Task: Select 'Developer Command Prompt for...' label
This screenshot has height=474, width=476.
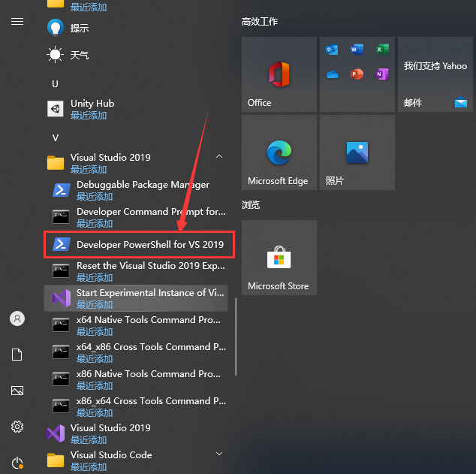Action: click(x=151, y=212)
